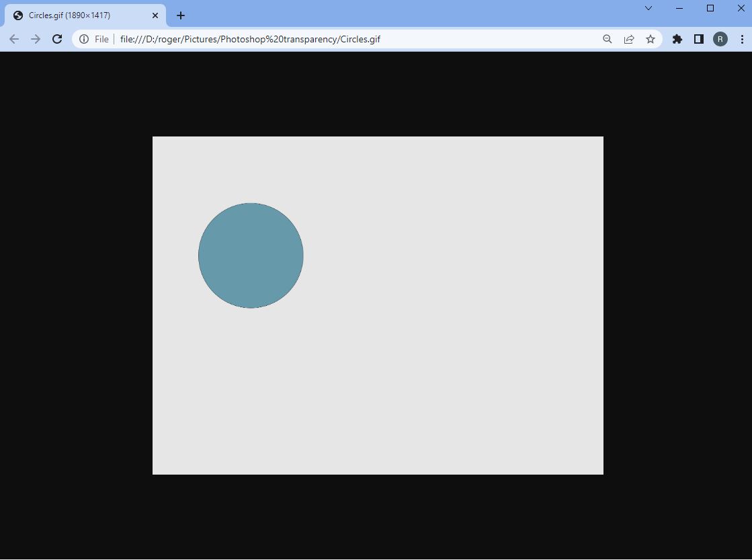Select the teal circle in the image

[x=251, y=254]
